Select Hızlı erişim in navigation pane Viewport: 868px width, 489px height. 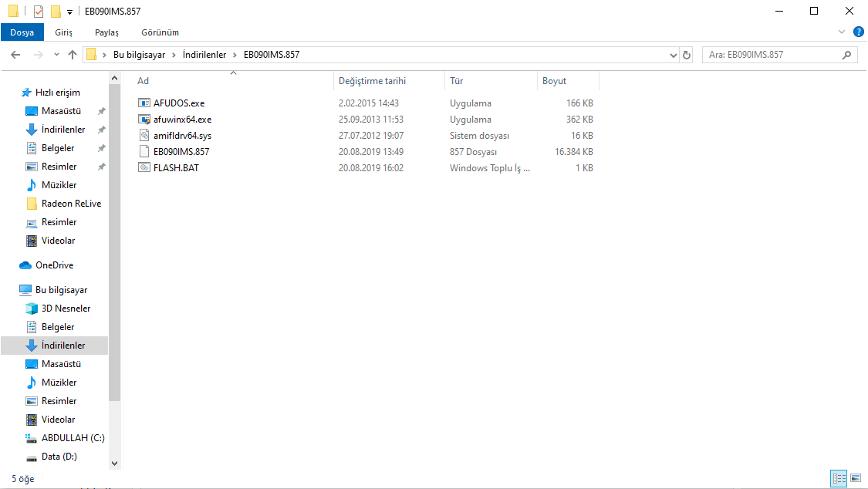tap(58, 93)
